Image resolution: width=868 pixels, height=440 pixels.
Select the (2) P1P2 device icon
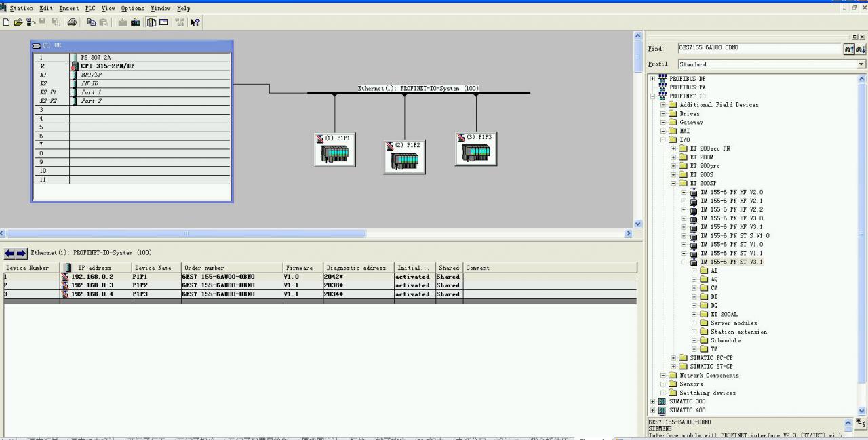405,157
